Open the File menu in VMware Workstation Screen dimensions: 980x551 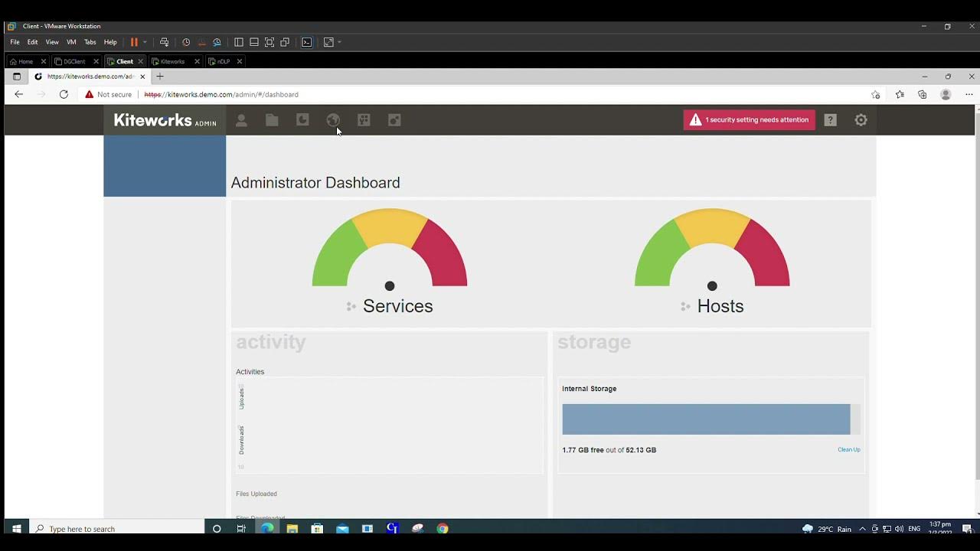coord(15,42)
